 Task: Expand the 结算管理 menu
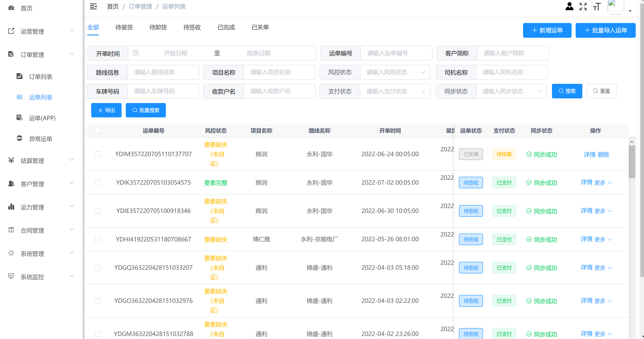(72, 160)
